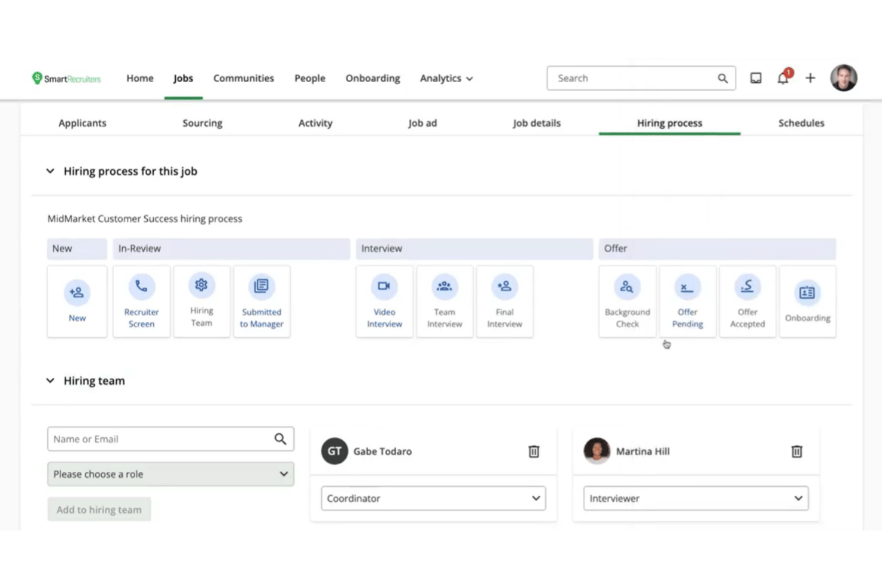Select the New stage icon
The image size is (882, 588).
[x=77, y=293]
